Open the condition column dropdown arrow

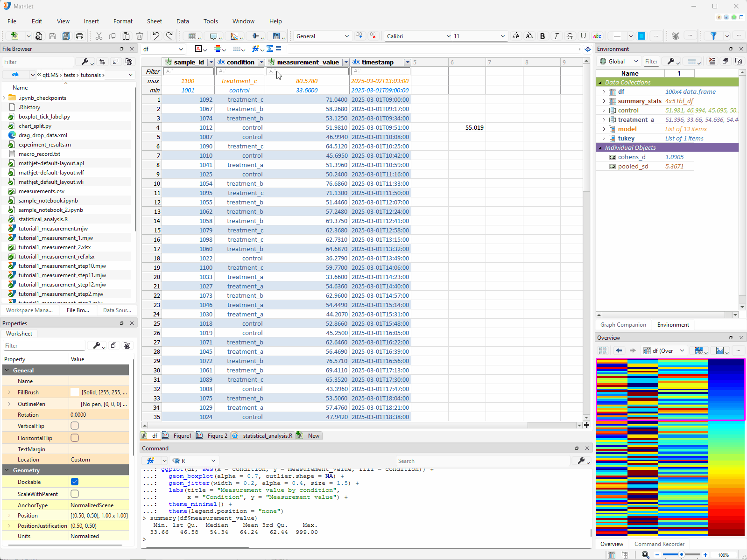pos(261,62)
